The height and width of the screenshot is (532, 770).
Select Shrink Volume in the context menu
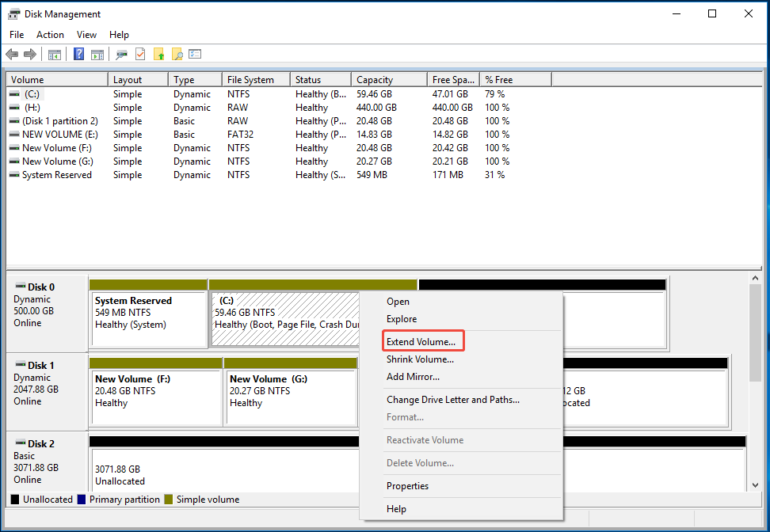[x=420, y=359]
